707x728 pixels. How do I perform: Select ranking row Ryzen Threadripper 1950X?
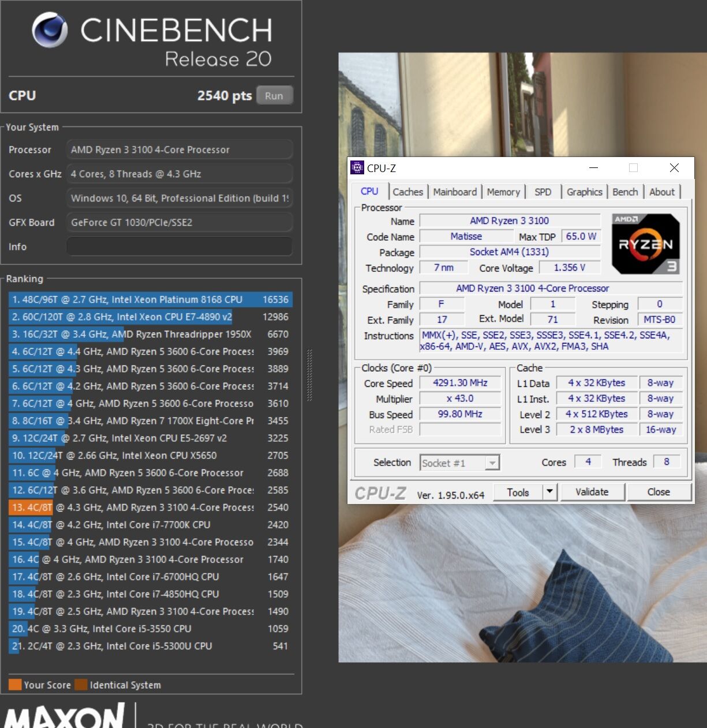[x=150, y=334]
